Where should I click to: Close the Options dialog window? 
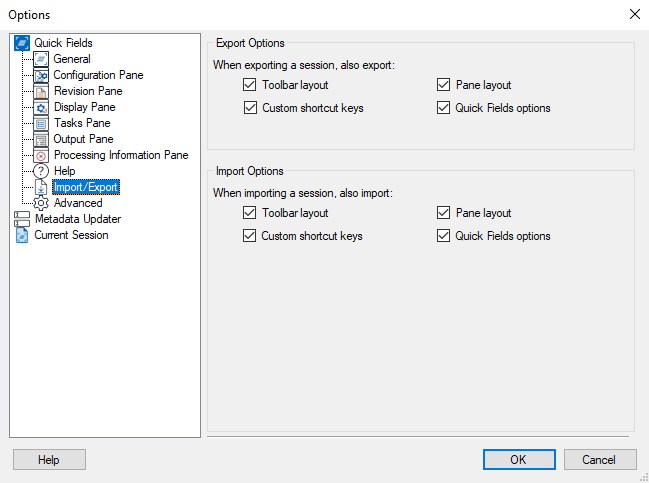635,14
